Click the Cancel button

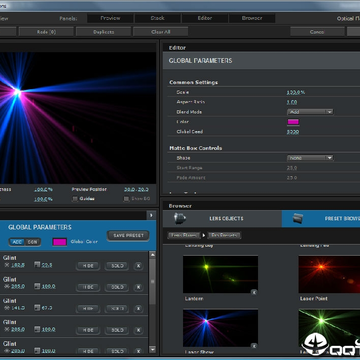point(317,32)
